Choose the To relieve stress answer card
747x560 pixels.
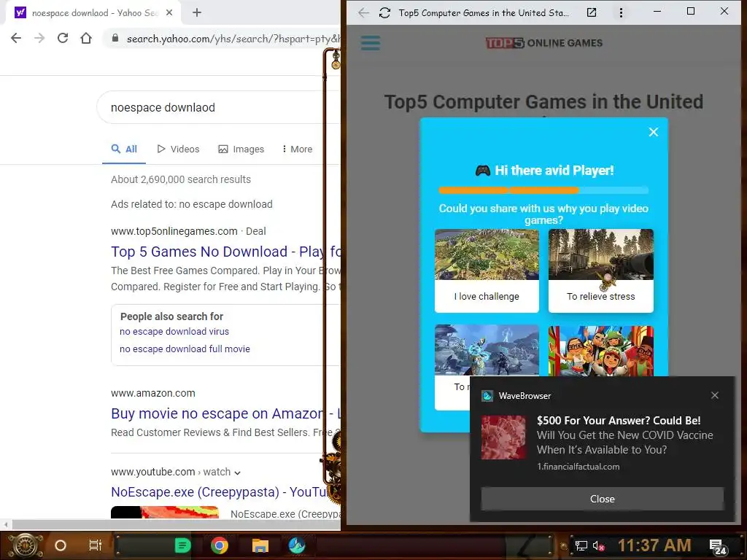pyautogui.click(x=601, y=271)
